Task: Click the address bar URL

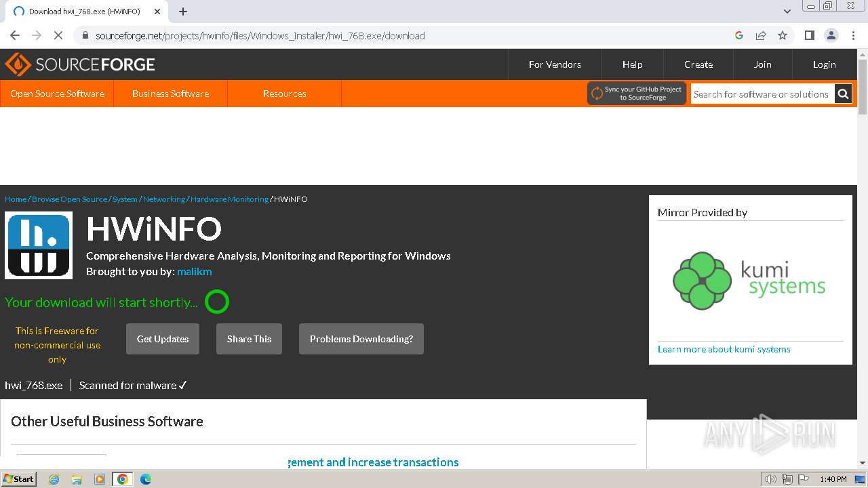Action: (x=260, y=36)
